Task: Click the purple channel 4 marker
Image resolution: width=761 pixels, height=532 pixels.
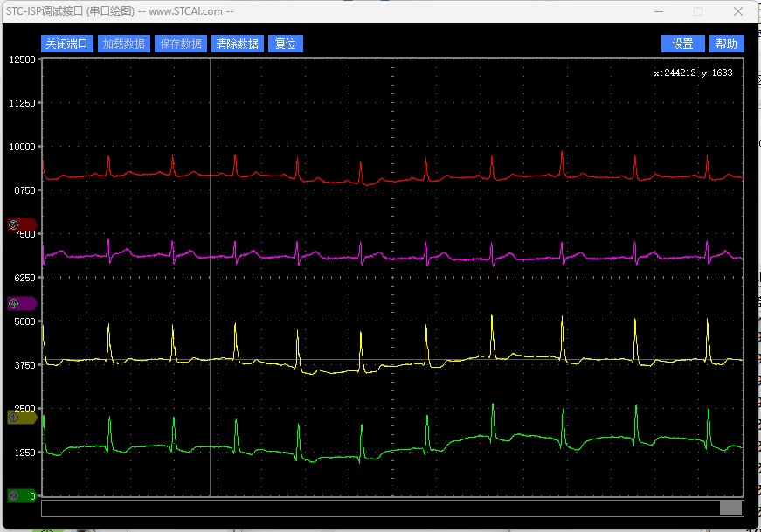Action: point(20,303)
